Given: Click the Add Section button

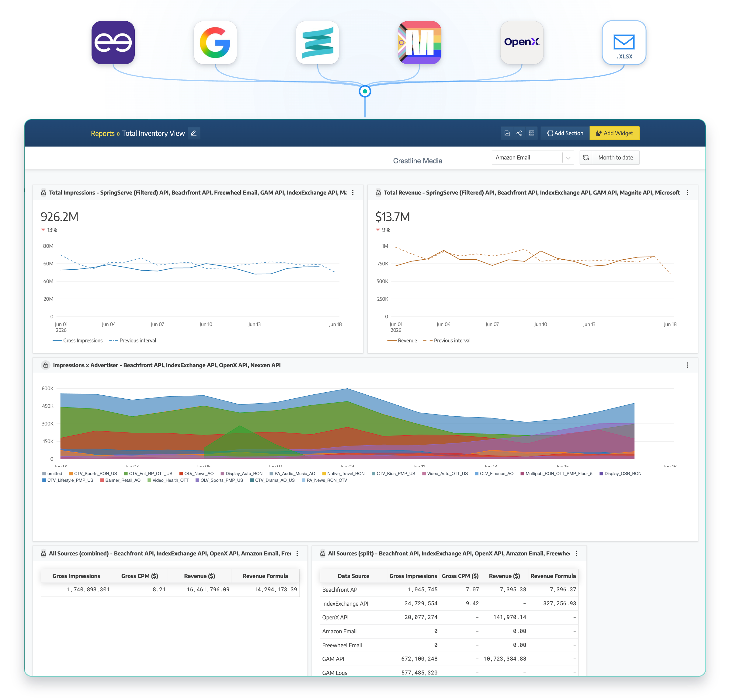Looking at the screenshot, I should point(565,133).
